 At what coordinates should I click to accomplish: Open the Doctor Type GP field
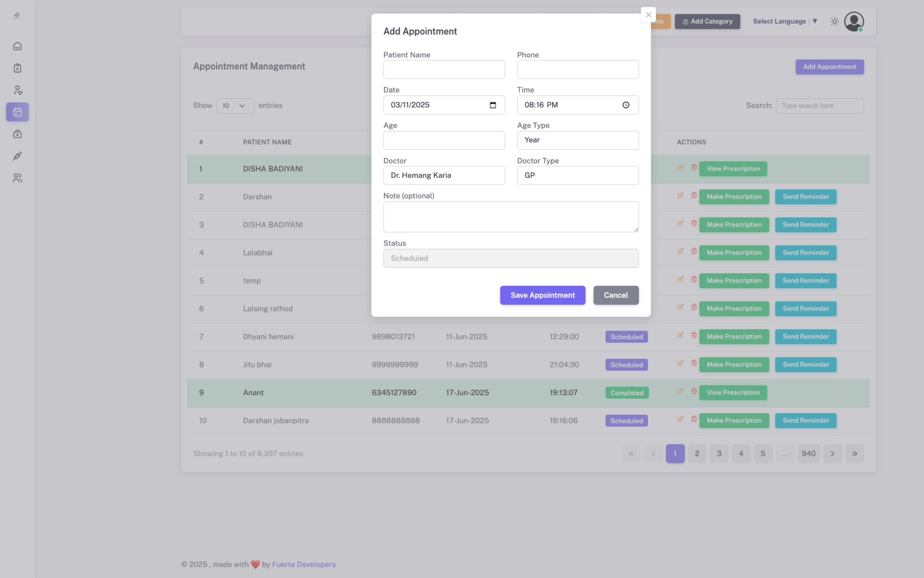[x=577, y=175]
